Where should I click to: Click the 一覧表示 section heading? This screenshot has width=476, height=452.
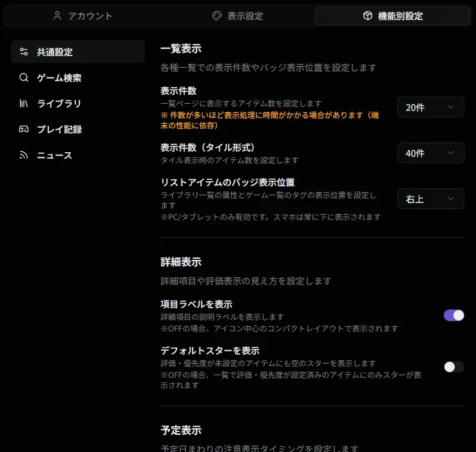(181, 48)
